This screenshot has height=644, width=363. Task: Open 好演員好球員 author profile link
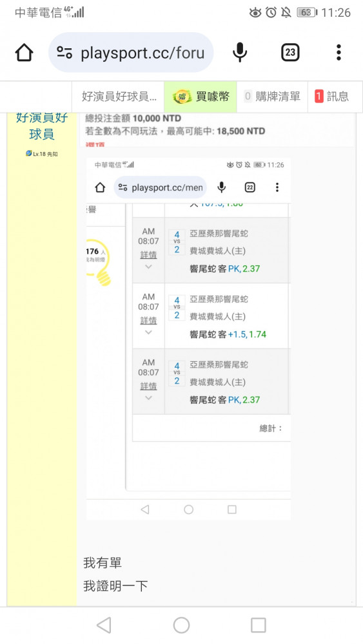pyautogui.click(x=41, y=126)
